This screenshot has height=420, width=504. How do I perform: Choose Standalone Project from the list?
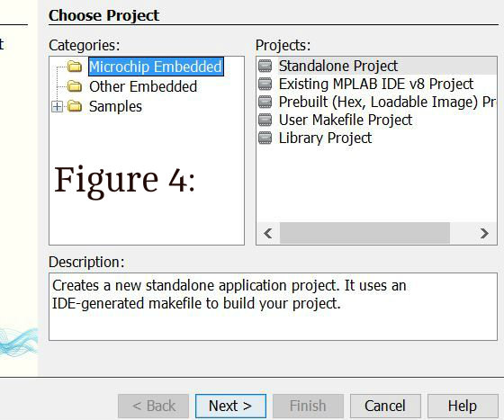point(338,66)
